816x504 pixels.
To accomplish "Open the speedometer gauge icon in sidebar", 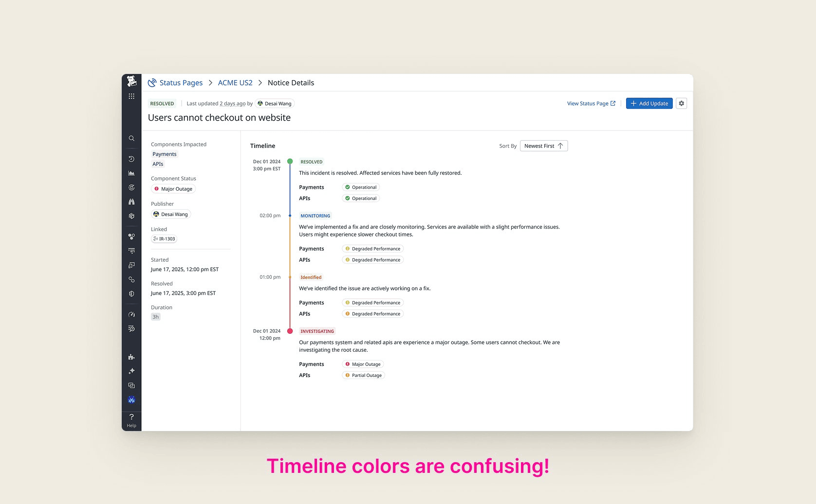I will tap(131, 314).
